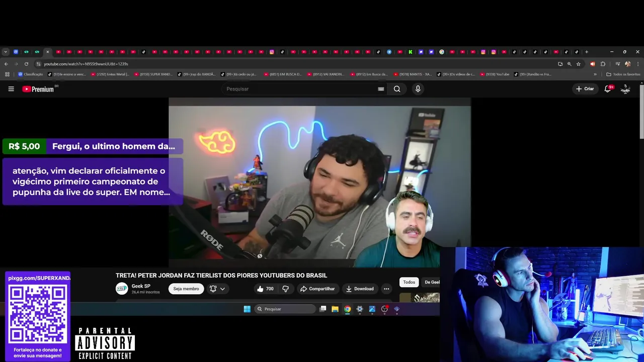The height and width of the screenshot is (362, 644).
Task: Click the YouTube video player
Action: [x=319, y=182]
